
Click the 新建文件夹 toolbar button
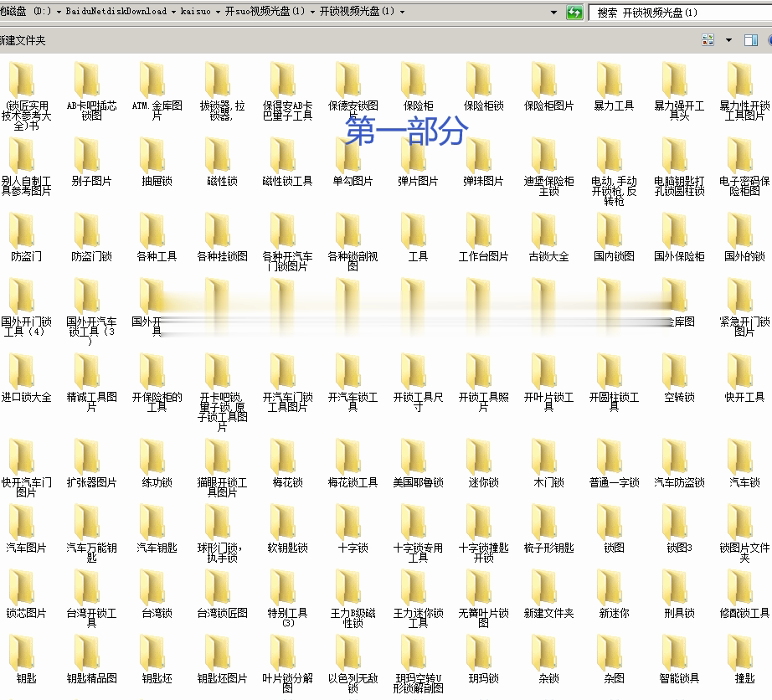point(22,40)
